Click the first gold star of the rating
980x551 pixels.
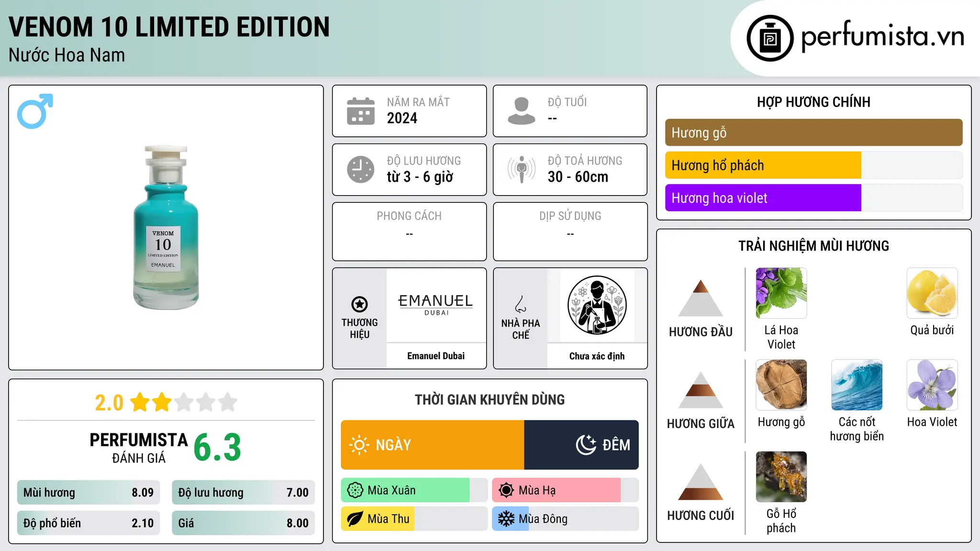(x=140, y=402)
